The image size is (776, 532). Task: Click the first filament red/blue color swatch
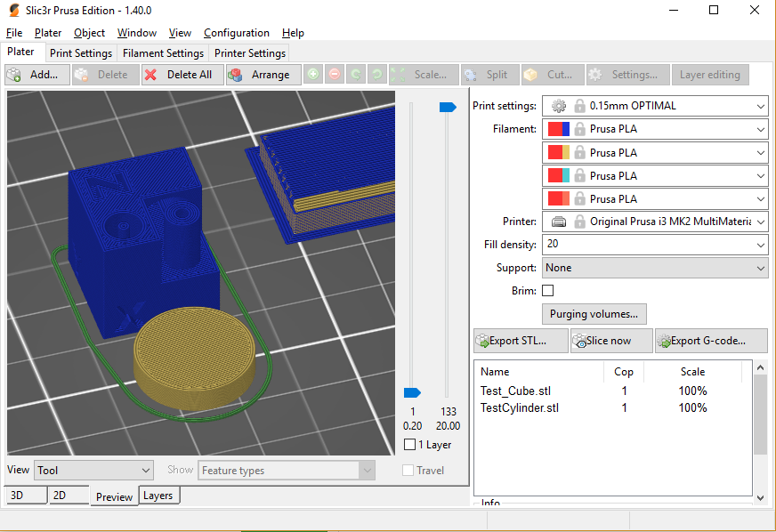pyautogui.click(x=559, y=129)
